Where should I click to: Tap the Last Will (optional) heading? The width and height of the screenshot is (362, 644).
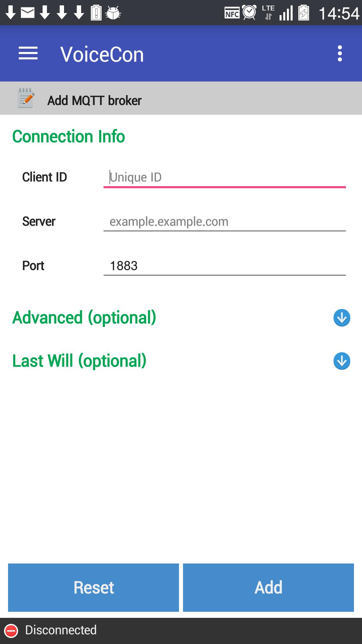(79, 361)
